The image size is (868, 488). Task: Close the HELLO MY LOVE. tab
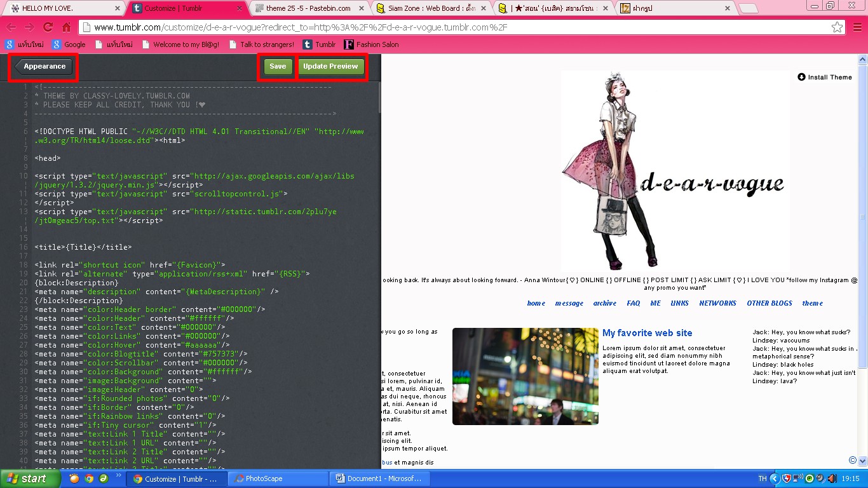[x=117, y=8]
